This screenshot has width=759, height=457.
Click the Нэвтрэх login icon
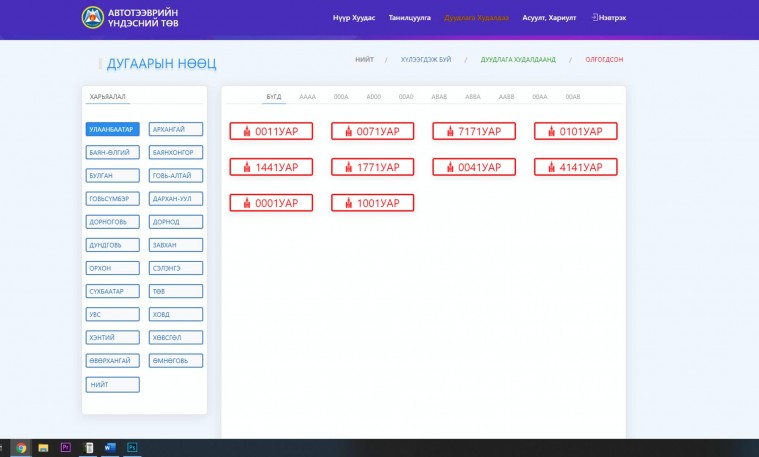[x=596, y=17]
